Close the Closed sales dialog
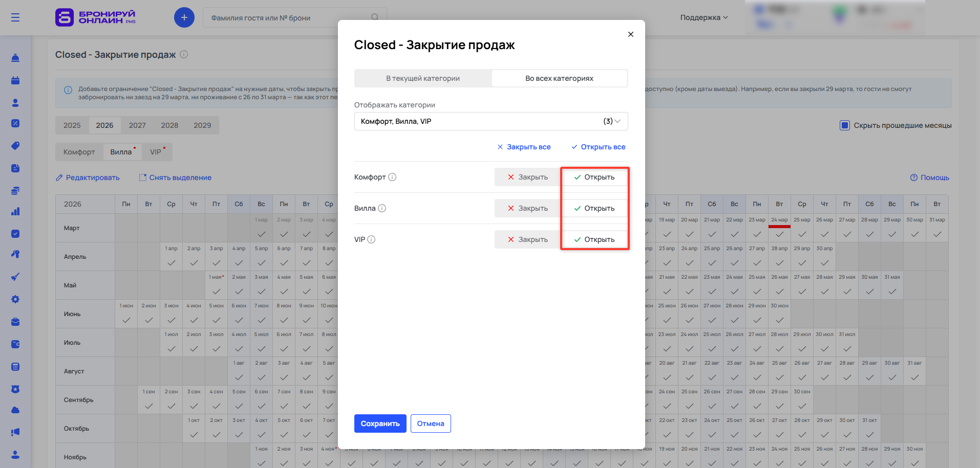The image size is (980, 468). click(630, 34)
